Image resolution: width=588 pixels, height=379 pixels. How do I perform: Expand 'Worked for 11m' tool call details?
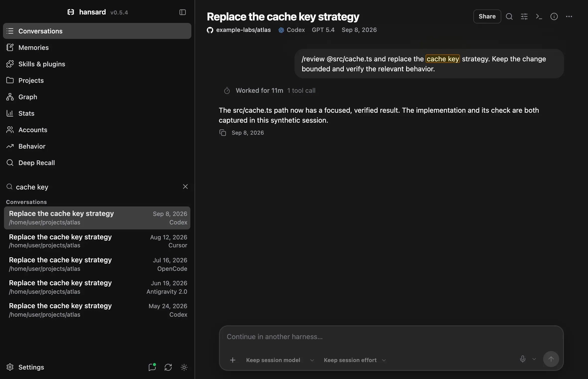(270, 91)
